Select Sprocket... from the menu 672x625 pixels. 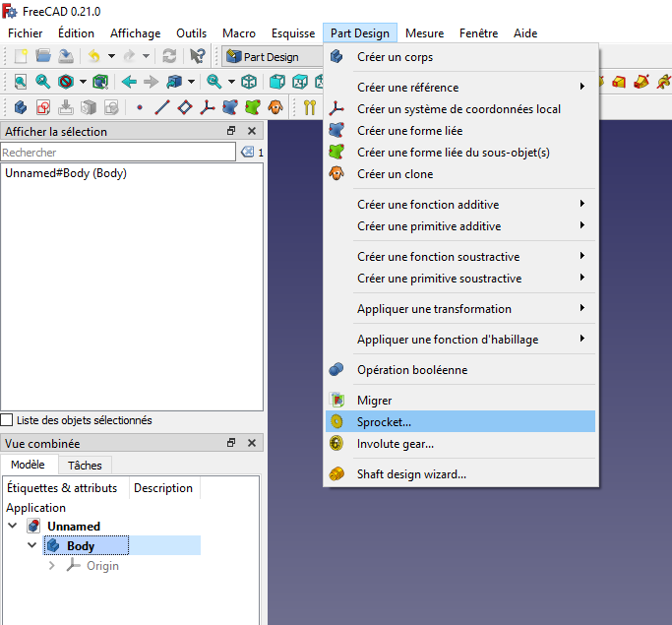[460, 422]
